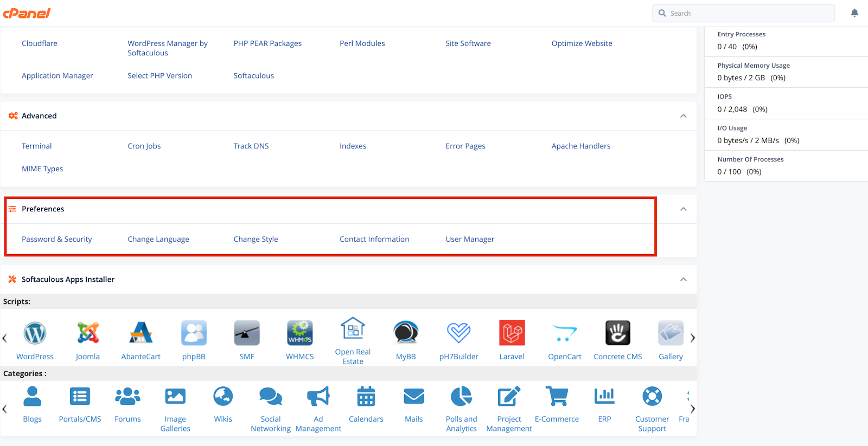The height and width of the screenshot is (446, 868).
Task: Pick the pH7Builder script icon
Action: (x=459, y=333)
